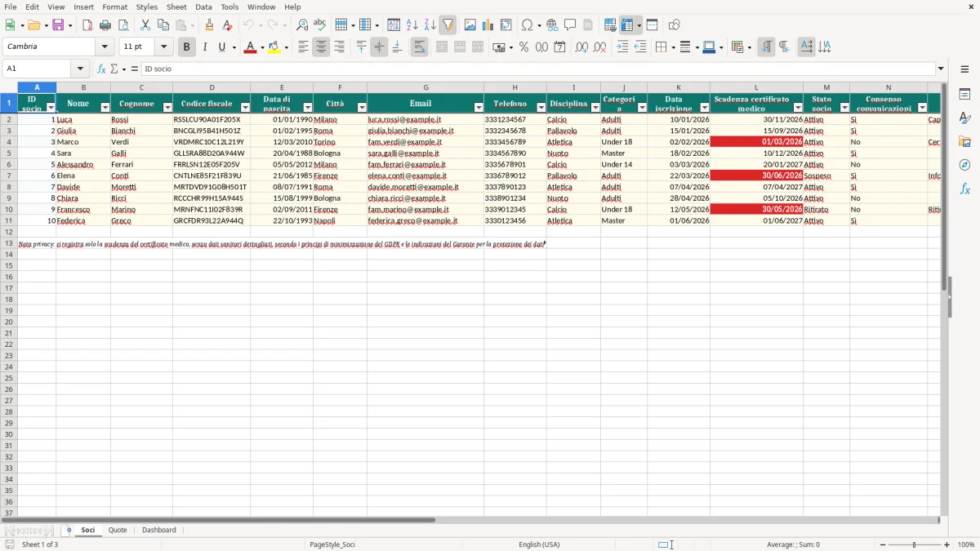Viewport: 980px width, 551px height.
Task: Select column header L
Action: (756, 87)
